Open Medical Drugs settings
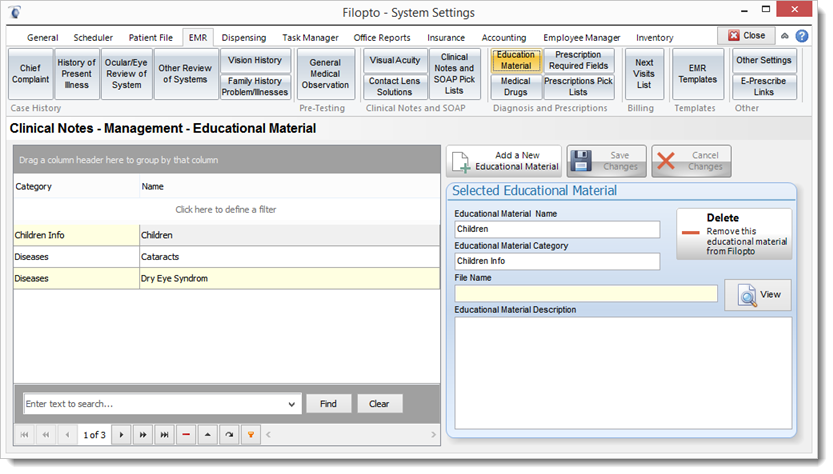Viewport: 833px width, 474px height. (x=515, y=87)
